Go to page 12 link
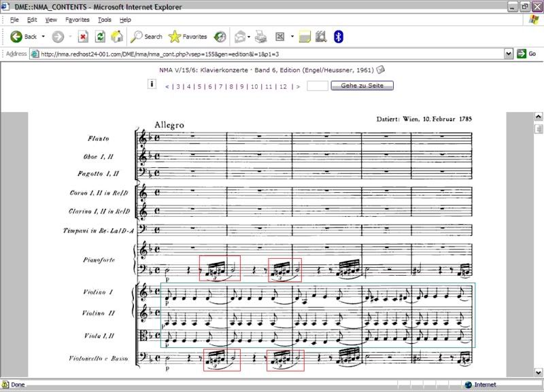544x392 pixels. pos(283,87)
